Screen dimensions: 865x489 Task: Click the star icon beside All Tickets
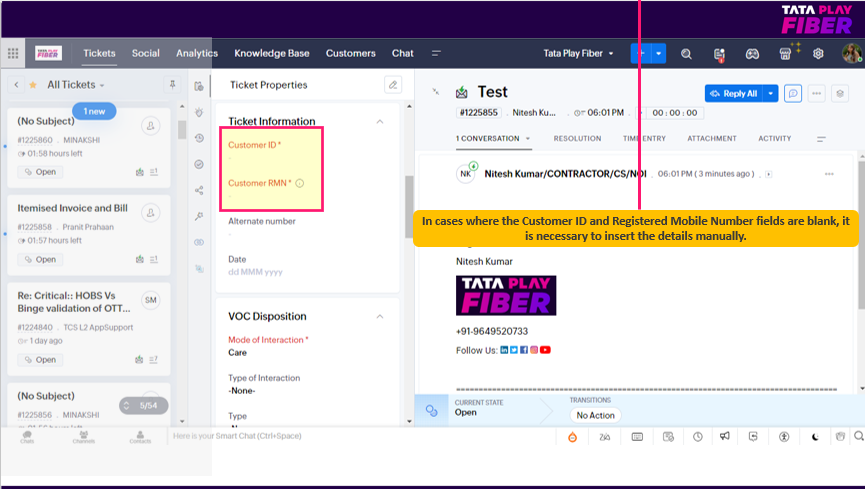pos(33,85)
